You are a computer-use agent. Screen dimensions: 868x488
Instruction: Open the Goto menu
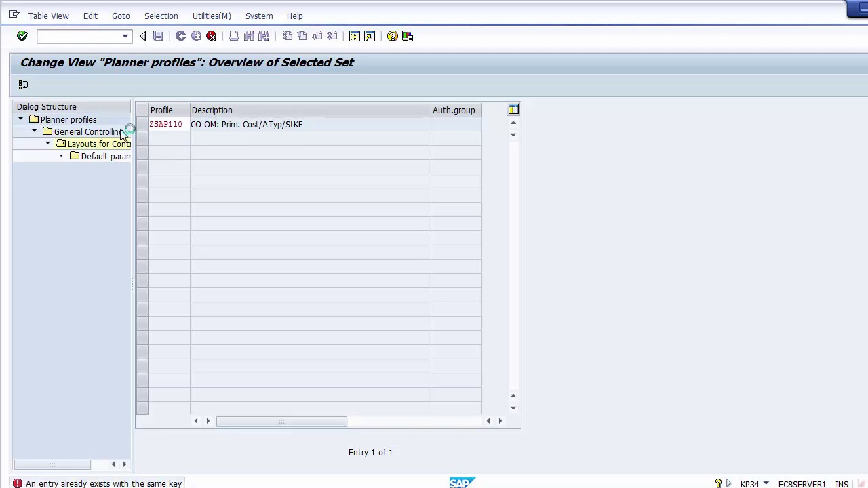pos(121,16)
